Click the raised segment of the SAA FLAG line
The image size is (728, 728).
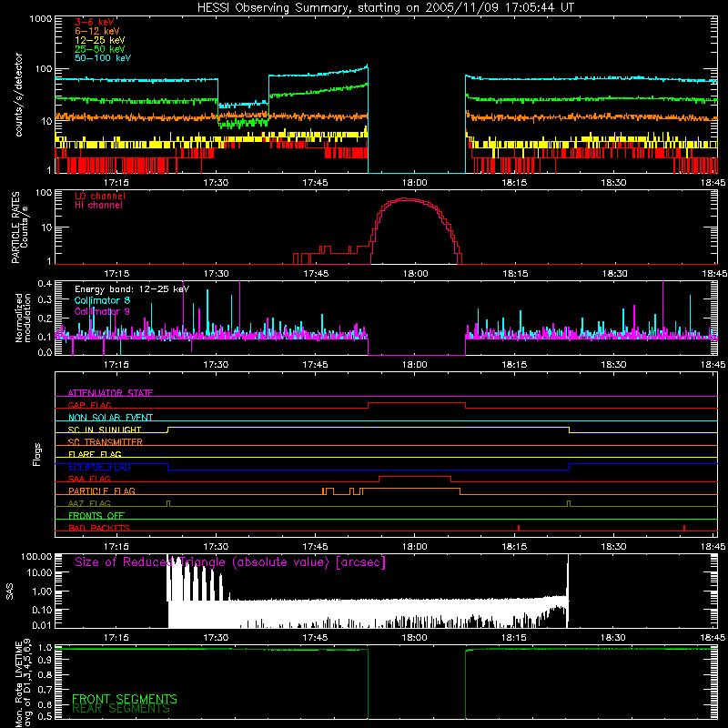[x=415, y=476]
